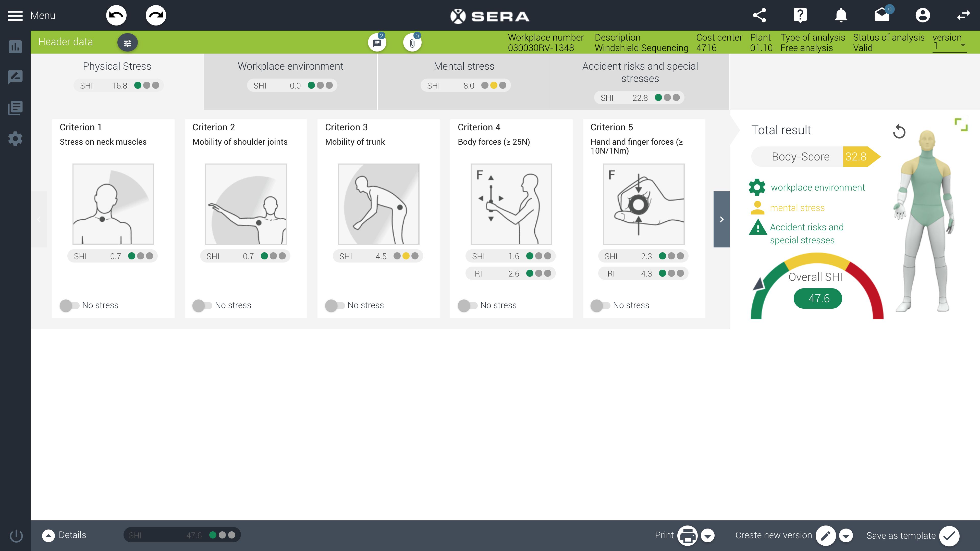Viewport: 980px width, 551px height.
Task: Open the mental stress link
Action: (x=797, y=208)
